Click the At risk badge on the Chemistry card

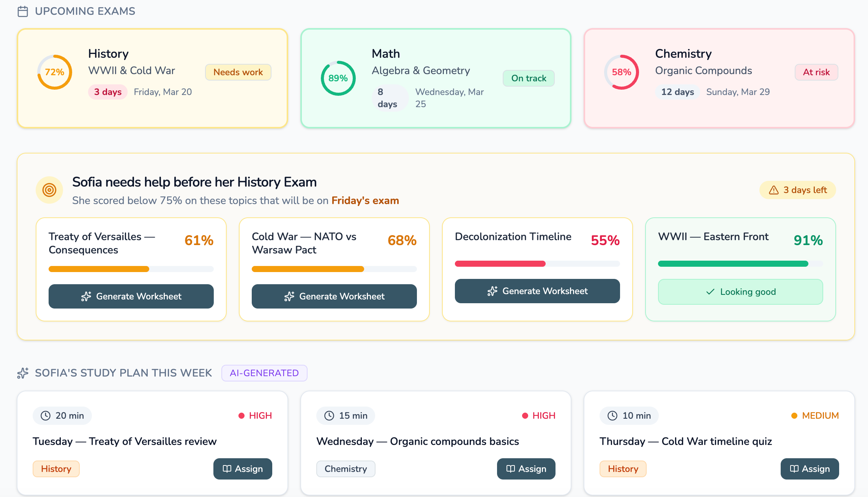coord(816,72)
